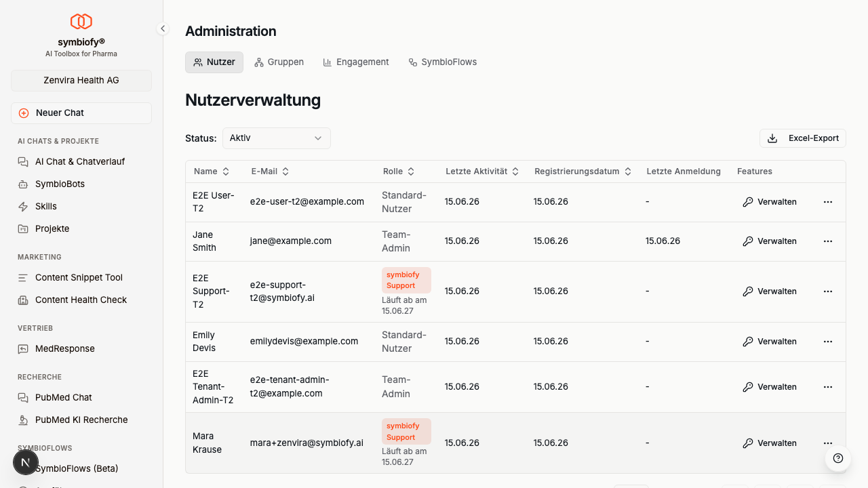Viewport: 868px width, 488px height.
Task: Click symbiofy Support badge in Mara Krause row
Action: pyautogui.click(x=406, y=432)
